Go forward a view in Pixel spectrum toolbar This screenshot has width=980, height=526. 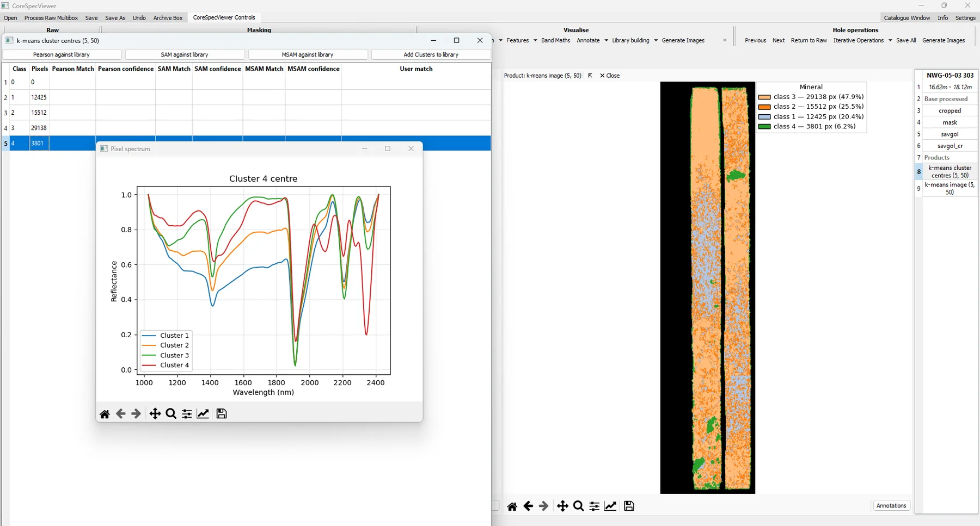136,414
